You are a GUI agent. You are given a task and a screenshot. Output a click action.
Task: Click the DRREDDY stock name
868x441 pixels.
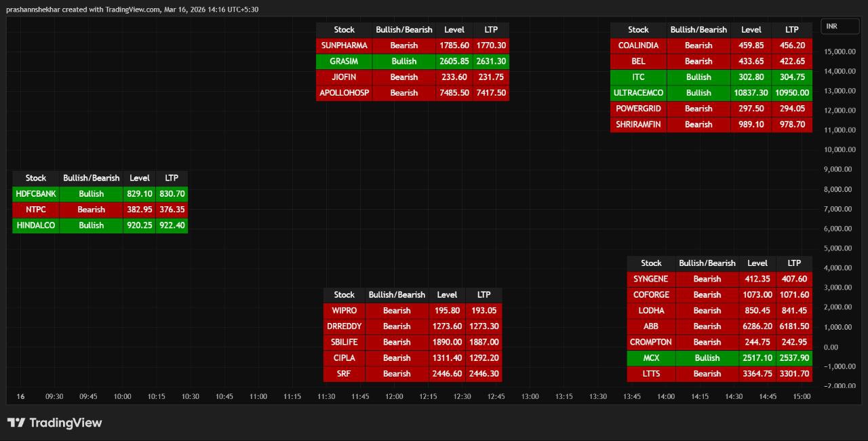pyautogui.click(x=344, y=326)
